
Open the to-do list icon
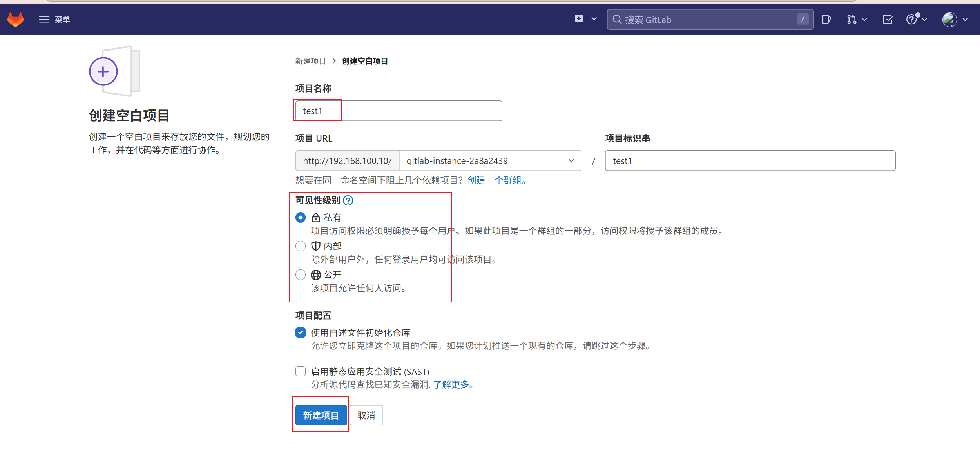(888, 19)
